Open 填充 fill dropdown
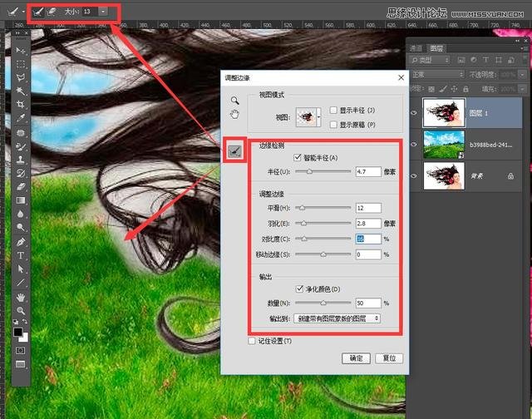This screenshot has height=419, width=532. point(522,89)
